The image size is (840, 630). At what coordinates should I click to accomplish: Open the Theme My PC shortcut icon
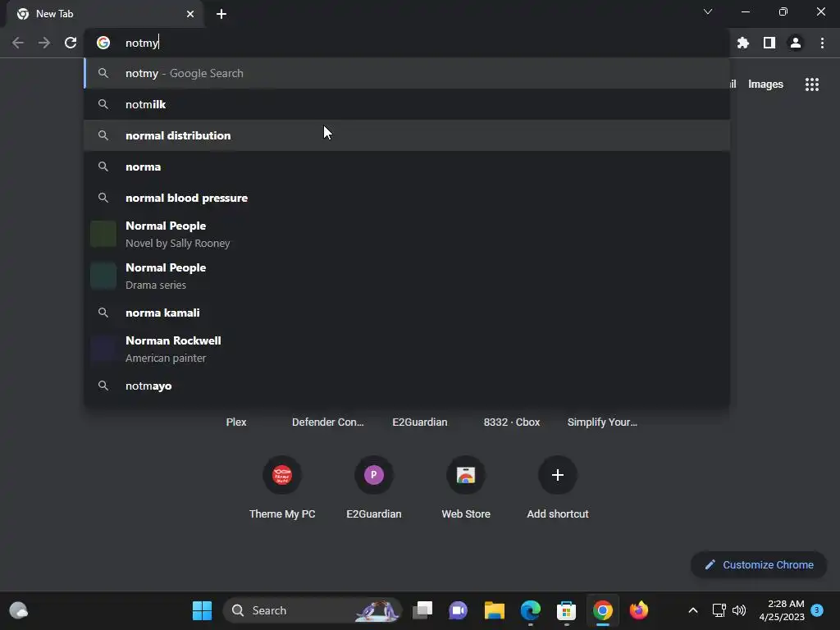(x=282, y=475)
